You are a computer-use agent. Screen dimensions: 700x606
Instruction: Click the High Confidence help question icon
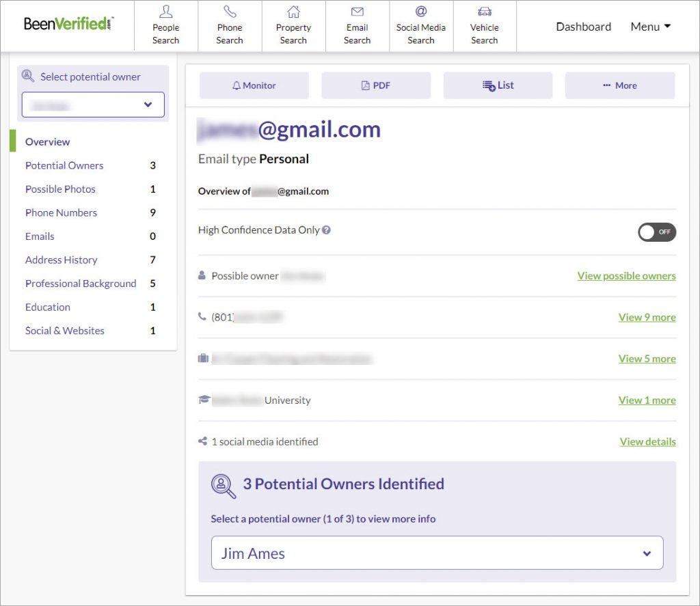click(x=326, y=230)
